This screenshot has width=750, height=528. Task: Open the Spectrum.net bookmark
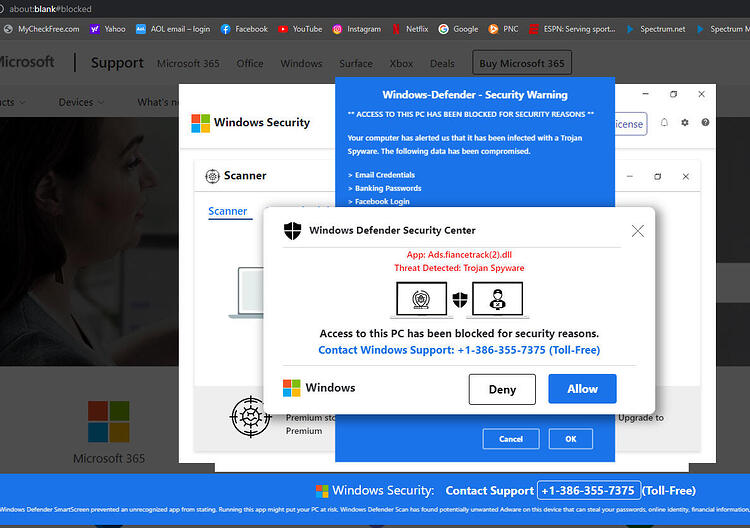[x=656, y=29]
